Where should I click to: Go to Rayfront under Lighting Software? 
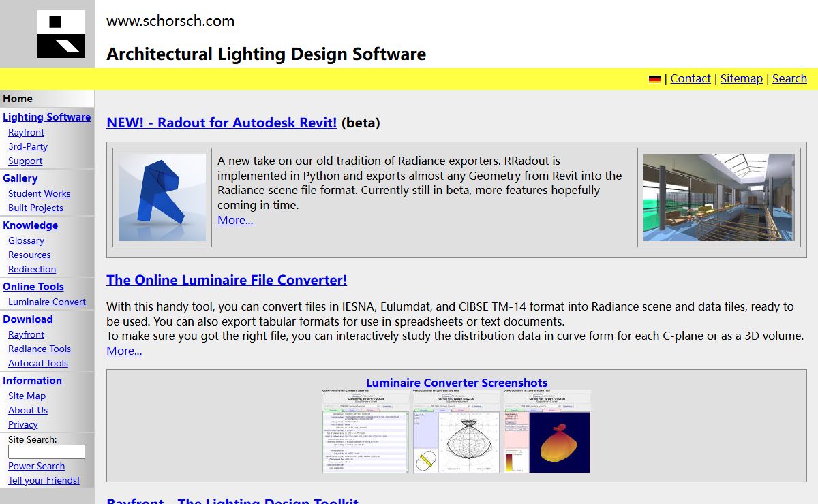(x=26, y=133)
